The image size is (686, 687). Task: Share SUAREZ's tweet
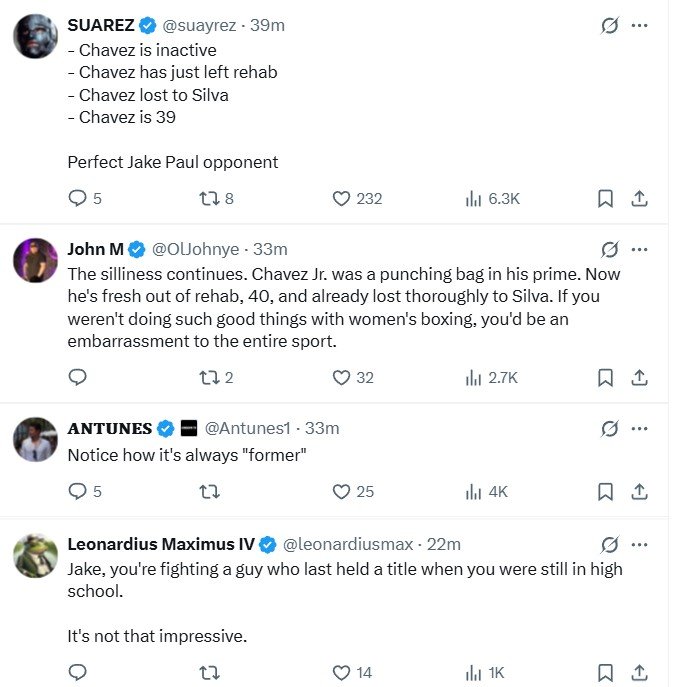click(640, 198)
